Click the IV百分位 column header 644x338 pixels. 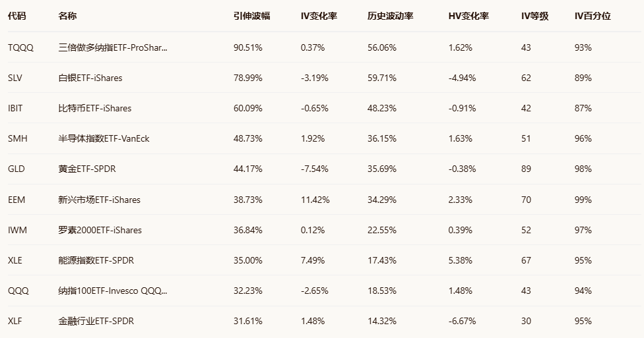[593, 16]
